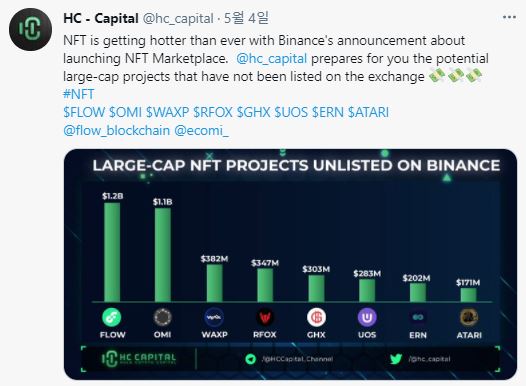
Task: Open the #NFT hashtag
Action: coord(79,94)
